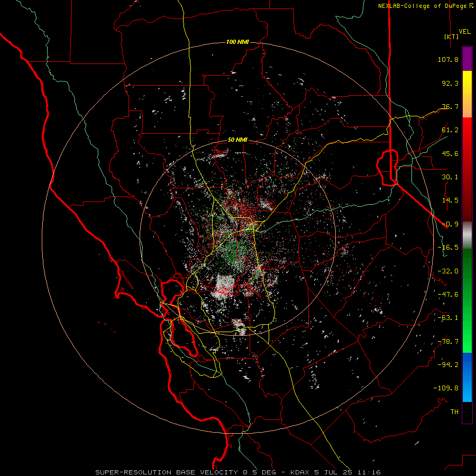476x476 pixels.
Task: Click the -109.8 velocity scale value
Action: (x=446, y=388)
